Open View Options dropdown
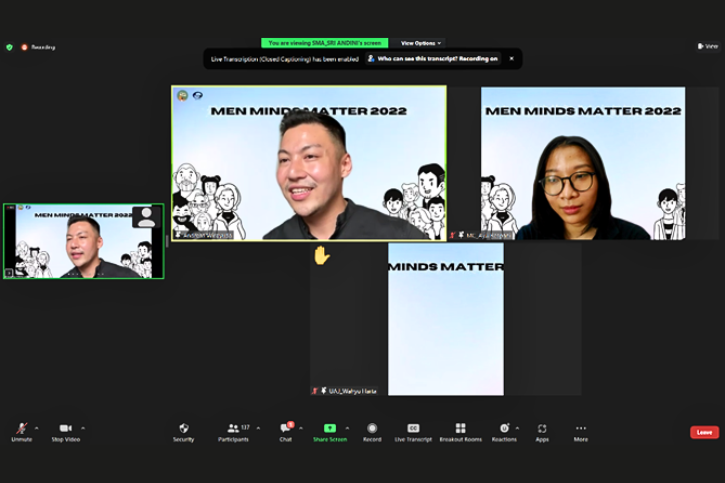The image size is (725, 483). (x=420, y=43)
